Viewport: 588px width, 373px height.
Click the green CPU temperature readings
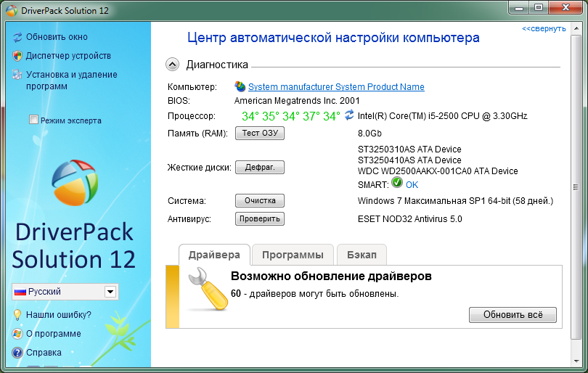[x=291, y=116]
